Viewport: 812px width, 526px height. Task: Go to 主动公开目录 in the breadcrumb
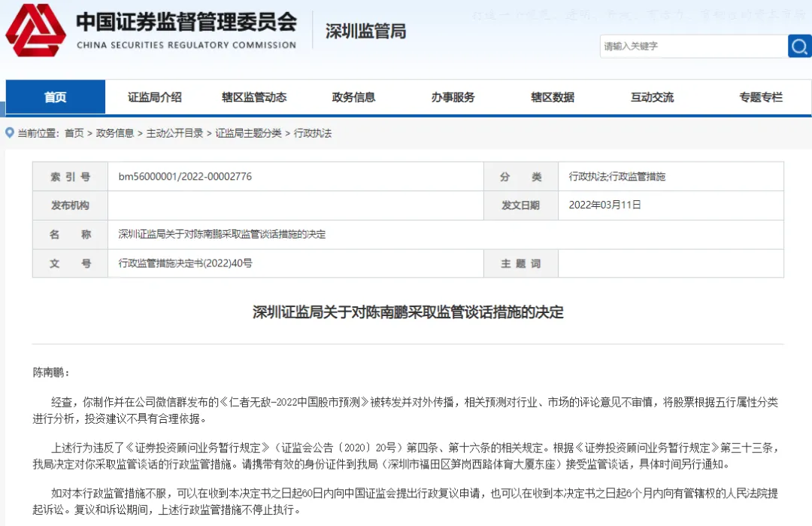point(174,133)
